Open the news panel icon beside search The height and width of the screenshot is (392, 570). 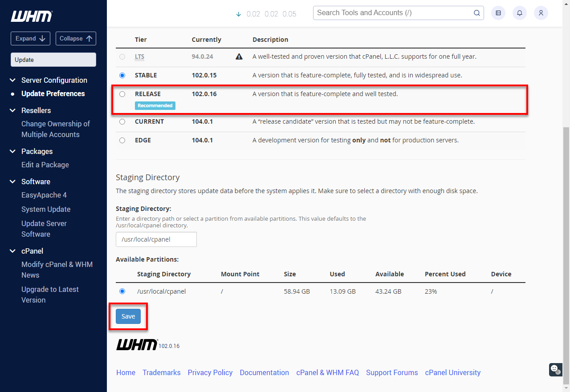pos(498,13)
